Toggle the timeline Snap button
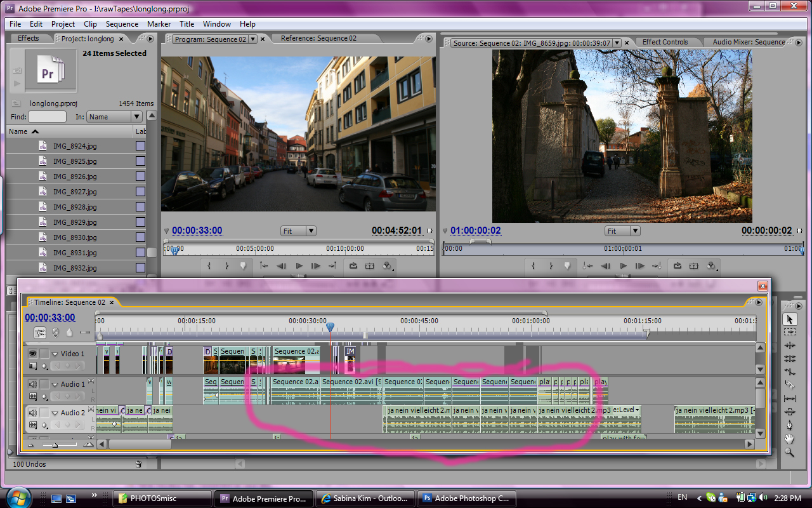This screenshot has height=508, width=812. click(40, 332)
